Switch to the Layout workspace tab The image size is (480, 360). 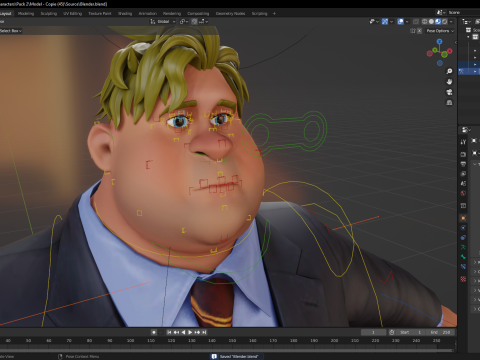point(6,13)
